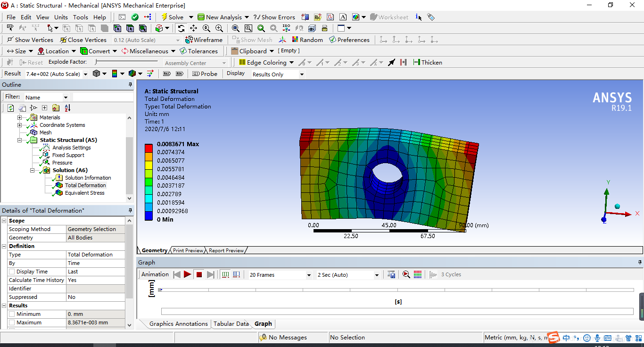Click the Label (Abc) toolbar icon

click(x=318, y=17)
